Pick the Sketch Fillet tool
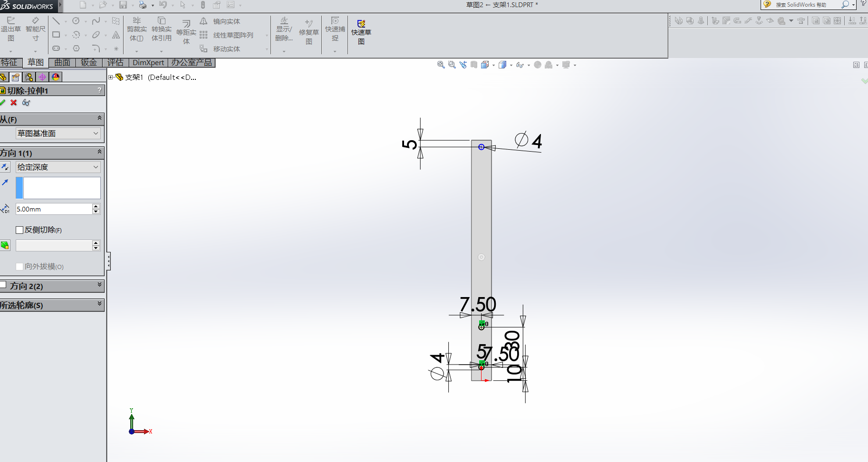Screen dimensions: 868x462 [96, 48]
